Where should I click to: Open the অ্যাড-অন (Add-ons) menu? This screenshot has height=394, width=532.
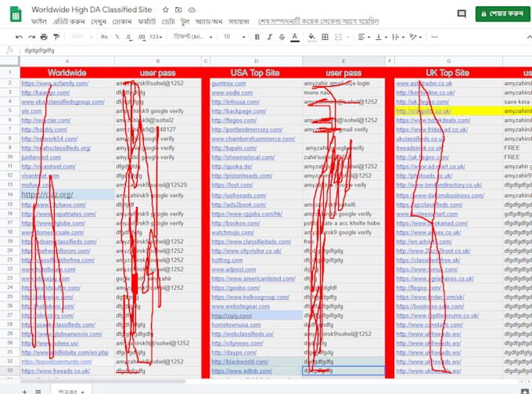(209, 21)
